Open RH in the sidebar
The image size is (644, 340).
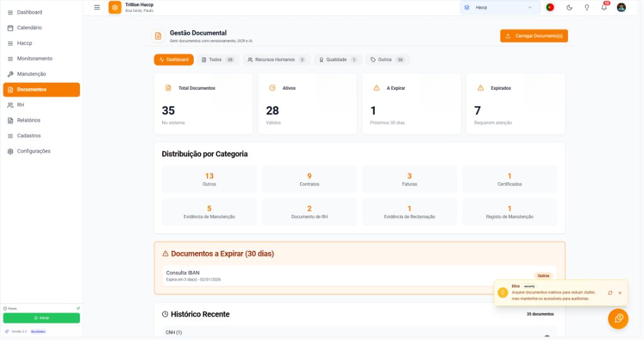coord(41,105)
